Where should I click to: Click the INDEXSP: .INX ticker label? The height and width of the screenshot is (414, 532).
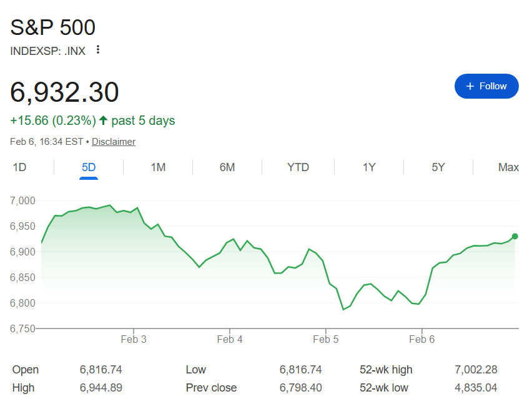pos(48,51)
